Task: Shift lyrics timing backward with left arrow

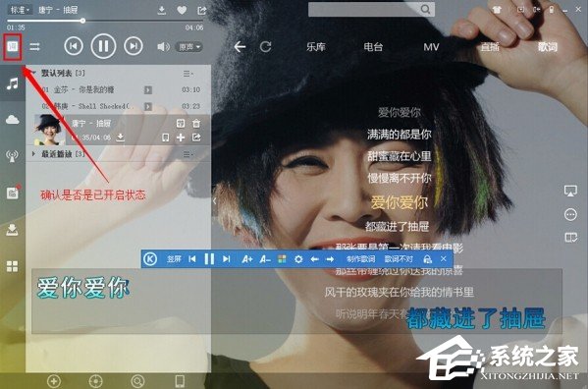Action: coord(315,259)
